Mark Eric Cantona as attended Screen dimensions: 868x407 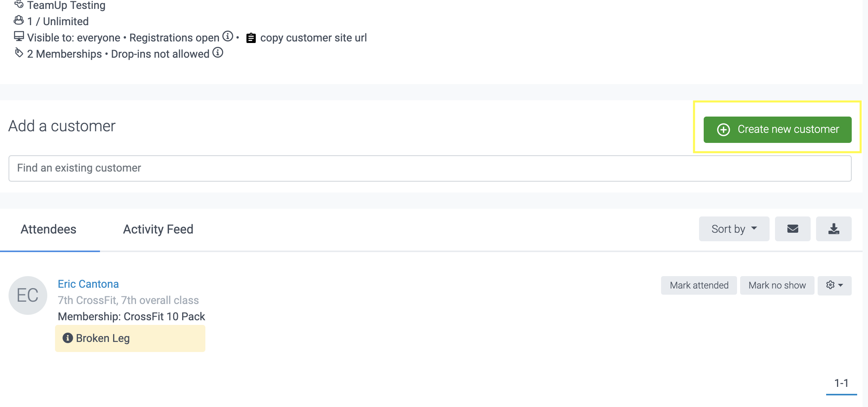click(x=699, y=285)
